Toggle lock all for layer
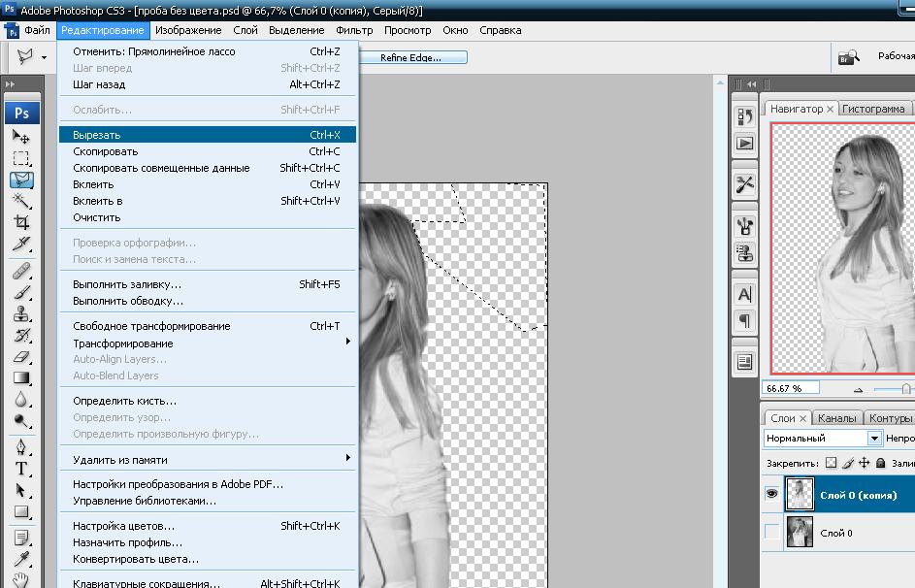Screen dimensions: 915x588 click(x=881, y=463)
